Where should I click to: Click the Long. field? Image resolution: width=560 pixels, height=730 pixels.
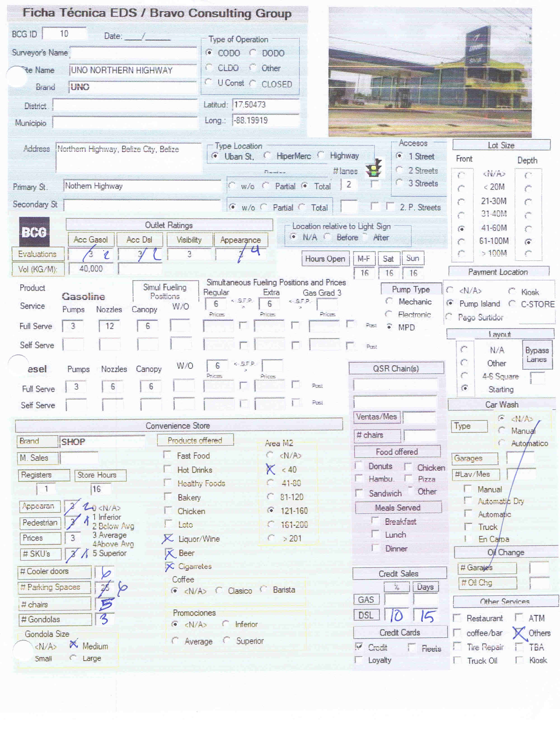(266, 120)
